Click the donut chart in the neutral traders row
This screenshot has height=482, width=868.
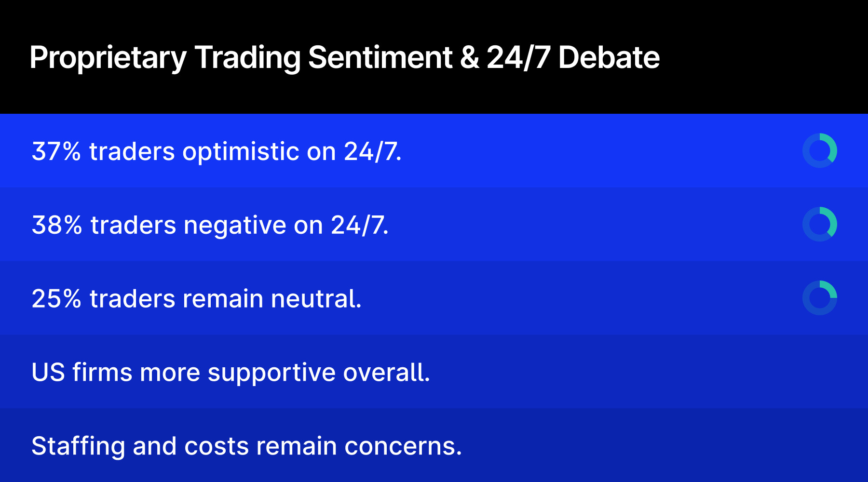click(x=819, y=298)
